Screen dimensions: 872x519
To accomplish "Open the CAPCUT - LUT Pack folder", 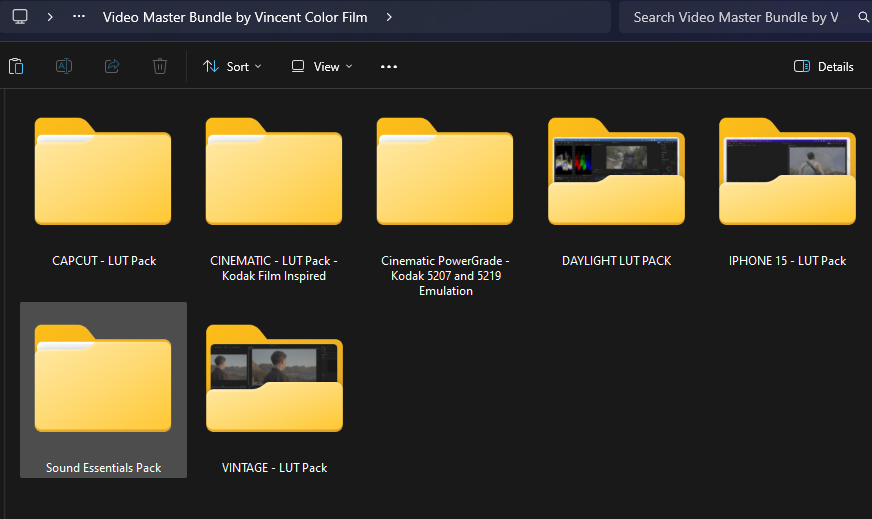I will 103,174.
